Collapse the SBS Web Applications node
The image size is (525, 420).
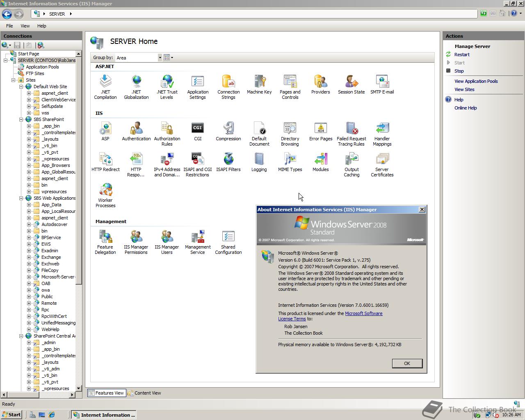click(x=21, y=198)
